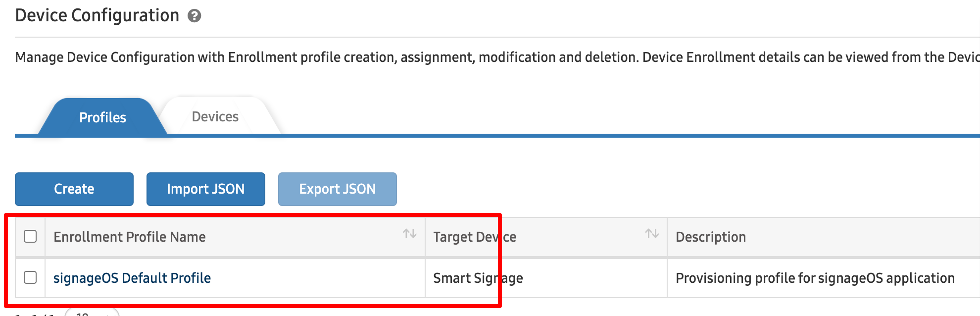Open the signageOS Default Profile link

[132, 278]
